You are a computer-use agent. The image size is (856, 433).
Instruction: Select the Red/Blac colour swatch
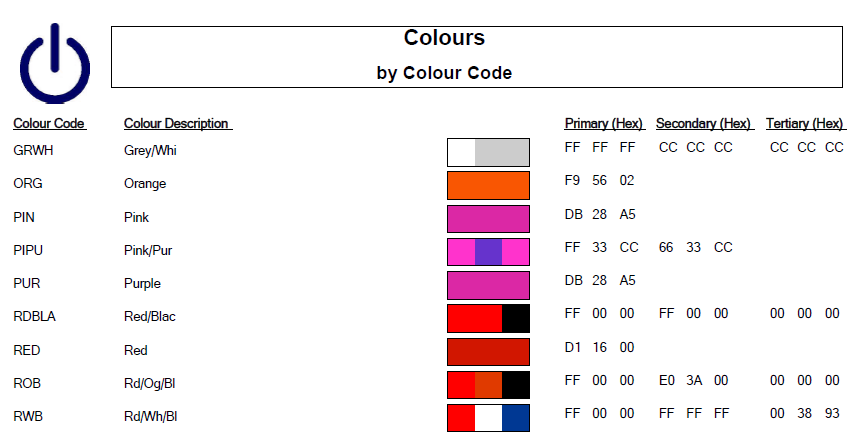coord(488,318)
